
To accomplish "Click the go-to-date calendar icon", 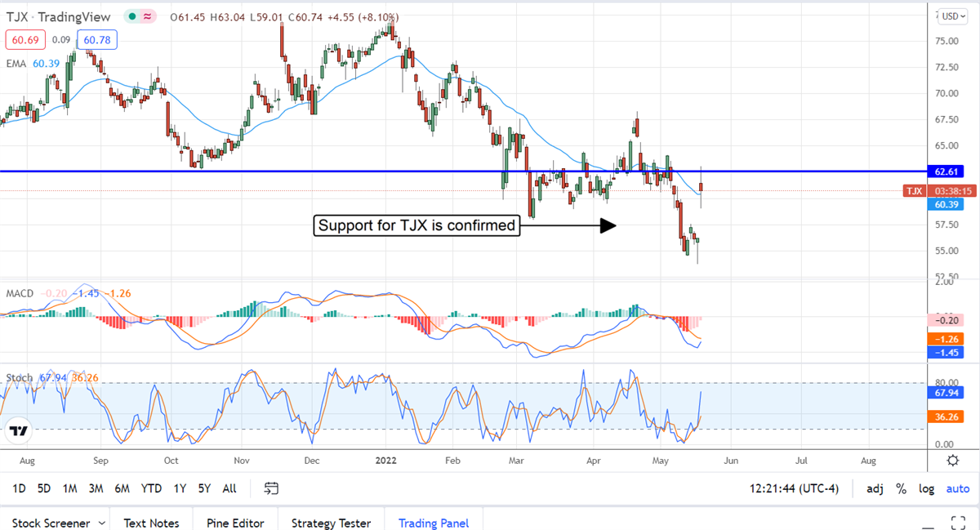I will coord(272,488).
